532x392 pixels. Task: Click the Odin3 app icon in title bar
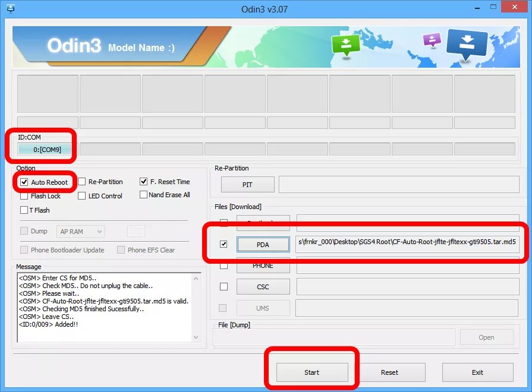[x=11, y=8]
